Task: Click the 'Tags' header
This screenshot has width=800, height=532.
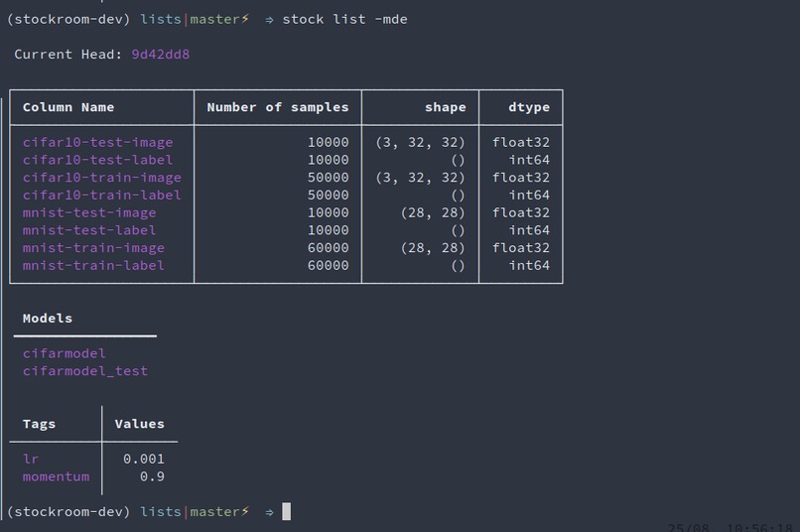Action: click(x=39, y=425)
